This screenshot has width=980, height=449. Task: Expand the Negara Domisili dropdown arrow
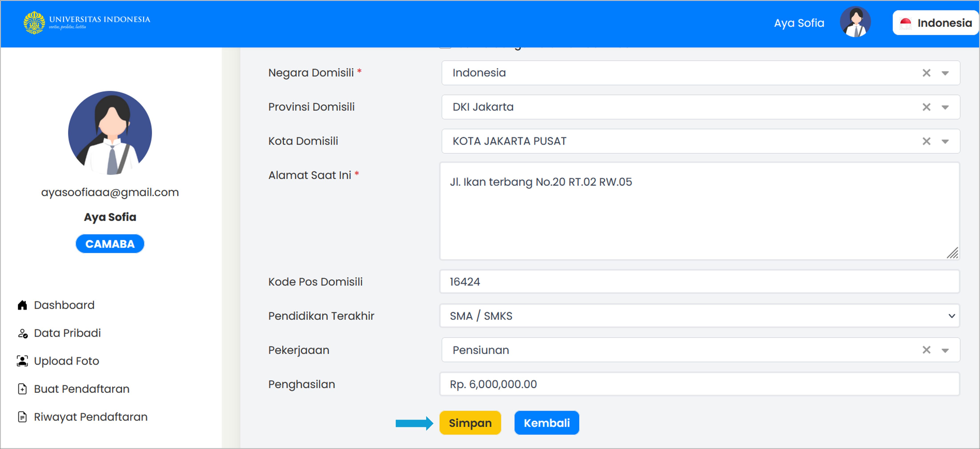pyautogui.click(x=945, y=73)
